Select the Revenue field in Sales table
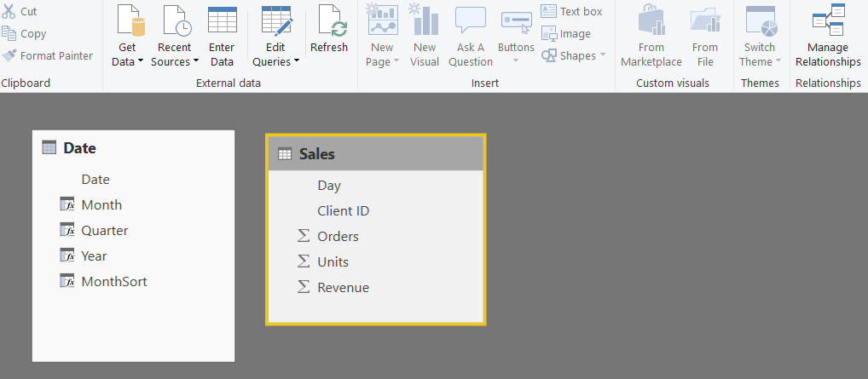Screen dimensions: 868x379 pyautogui.click(x=343, y=288)
